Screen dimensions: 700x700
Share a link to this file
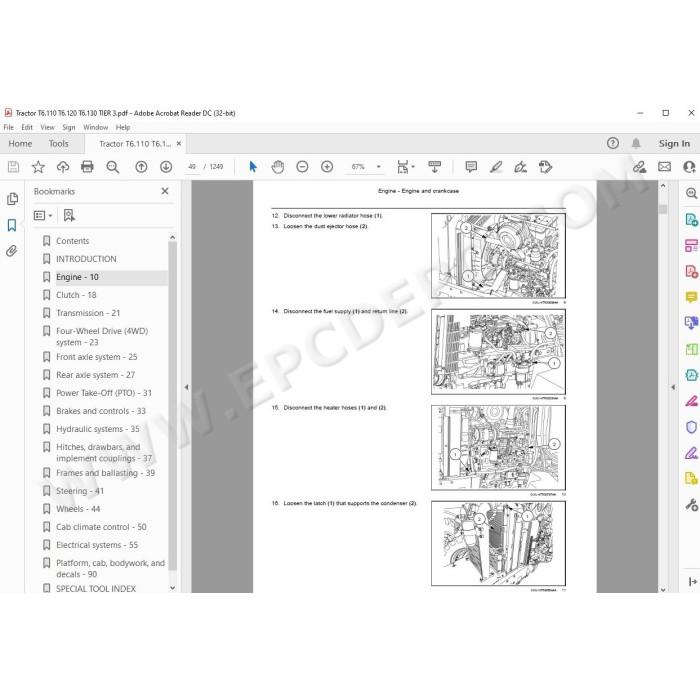(639, 167)
